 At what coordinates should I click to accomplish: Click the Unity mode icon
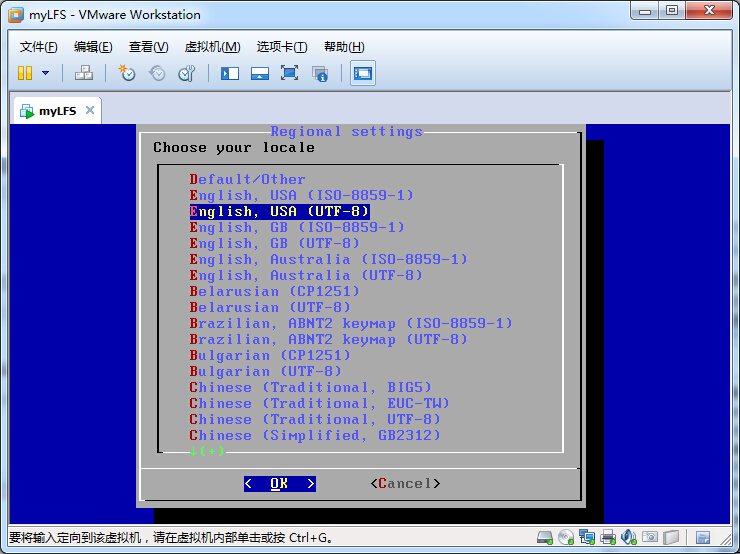[x=320, y=74]
